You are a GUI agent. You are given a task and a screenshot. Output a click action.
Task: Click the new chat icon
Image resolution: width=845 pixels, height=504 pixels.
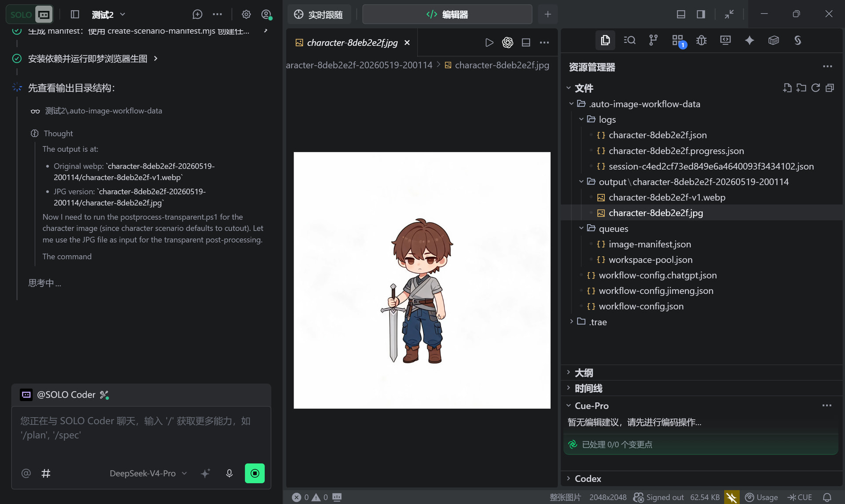coord(197,15)
